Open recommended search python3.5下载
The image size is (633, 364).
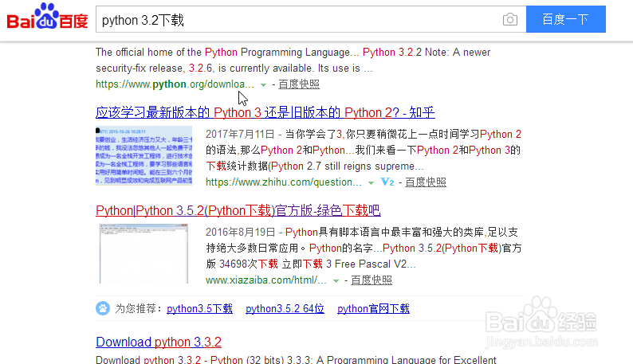click(x=199, y=309)
